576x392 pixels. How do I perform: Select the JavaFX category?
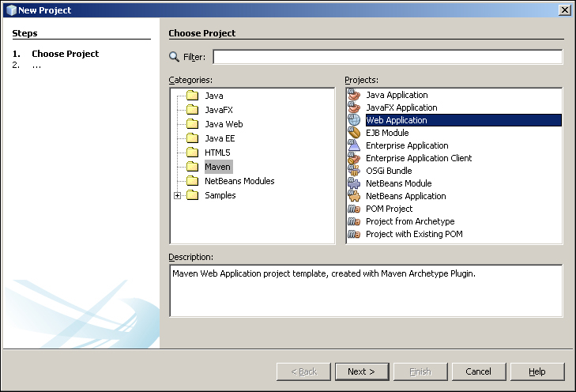coord(219,110)
